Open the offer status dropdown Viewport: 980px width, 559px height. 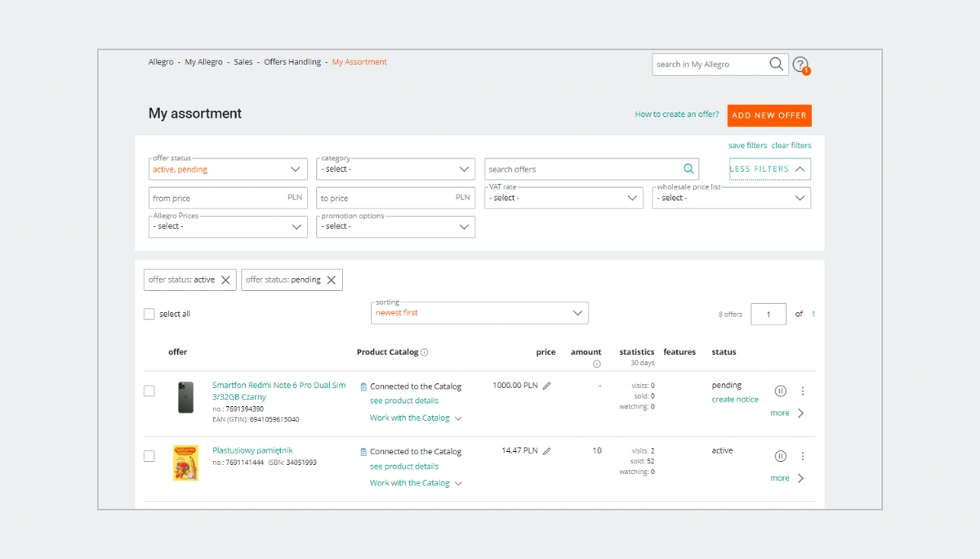pos(228,169)
